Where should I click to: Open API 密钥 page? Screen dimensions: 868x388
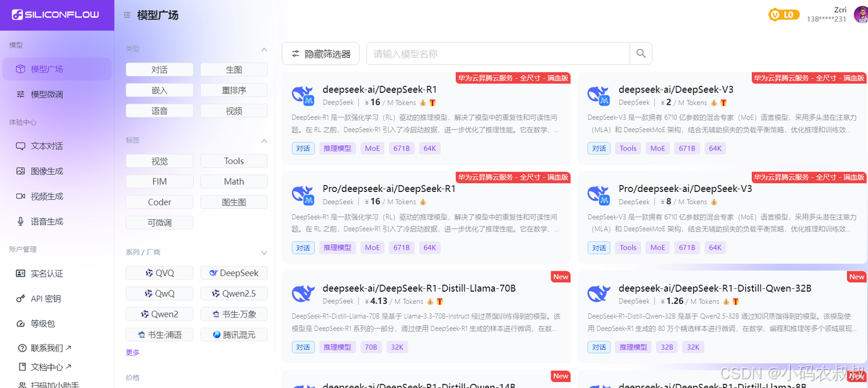tap(57, 298)
